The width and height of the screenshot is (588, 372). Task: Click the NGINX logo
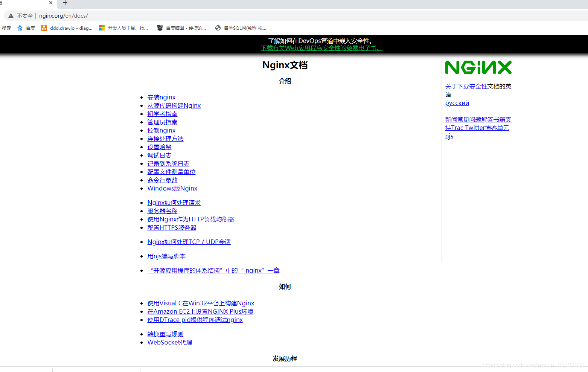pos(478,67)
